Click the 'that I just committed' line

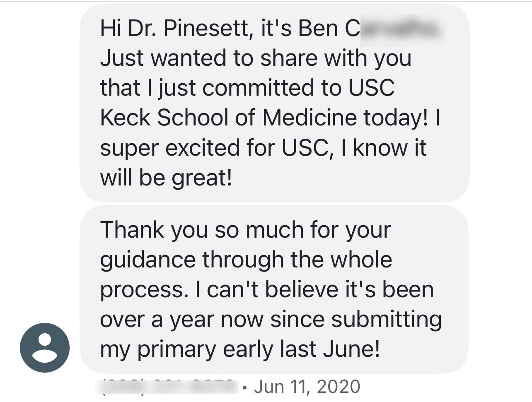pos(247,88)
